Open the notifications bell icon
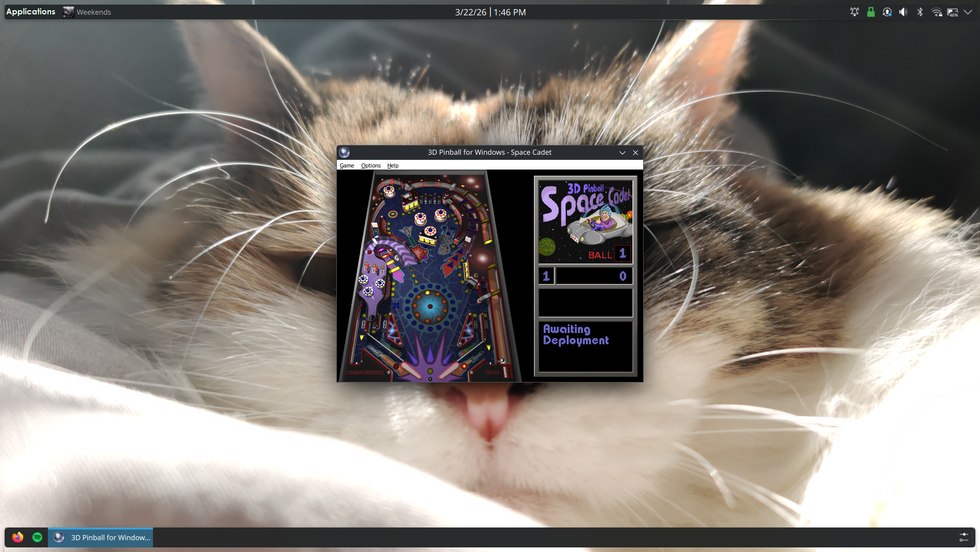The height and width of the screenshot is (552, 980). click(x=854, y=12)
